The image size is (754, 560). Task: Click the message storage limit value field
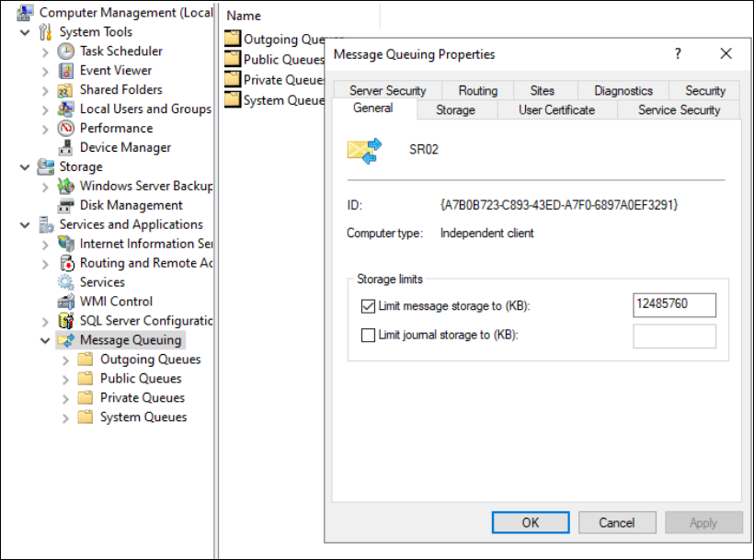coord(674,306)
